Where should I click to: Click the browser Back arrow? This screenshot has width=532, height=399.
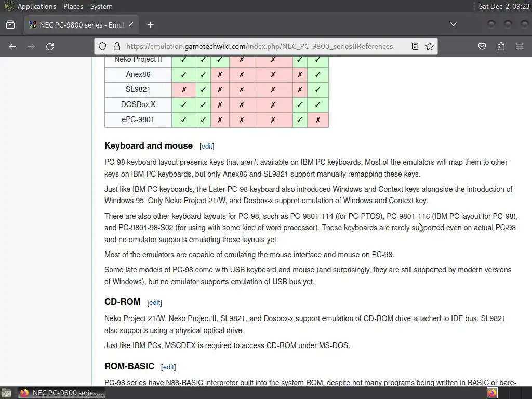(12, 46)
